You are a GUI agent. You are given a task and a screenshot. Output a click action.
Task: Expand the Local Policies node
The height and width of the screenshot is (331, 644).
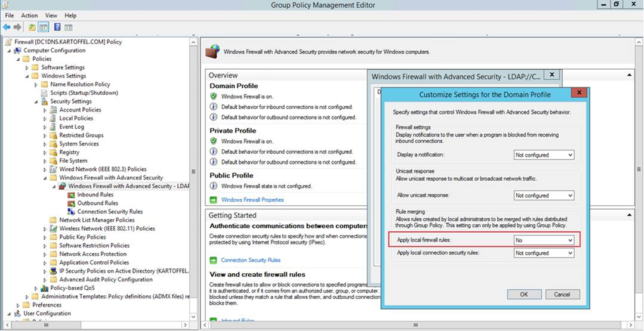pos(45,118)
